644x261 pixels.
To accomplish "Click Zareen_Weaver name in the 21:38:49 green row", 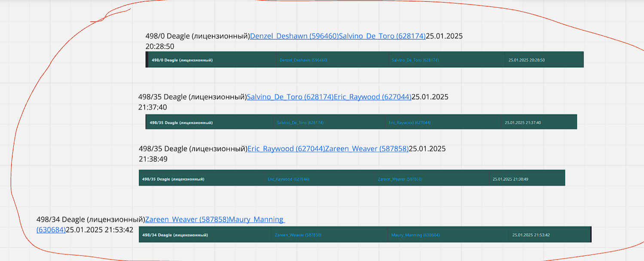I will (x=400, y=179).
